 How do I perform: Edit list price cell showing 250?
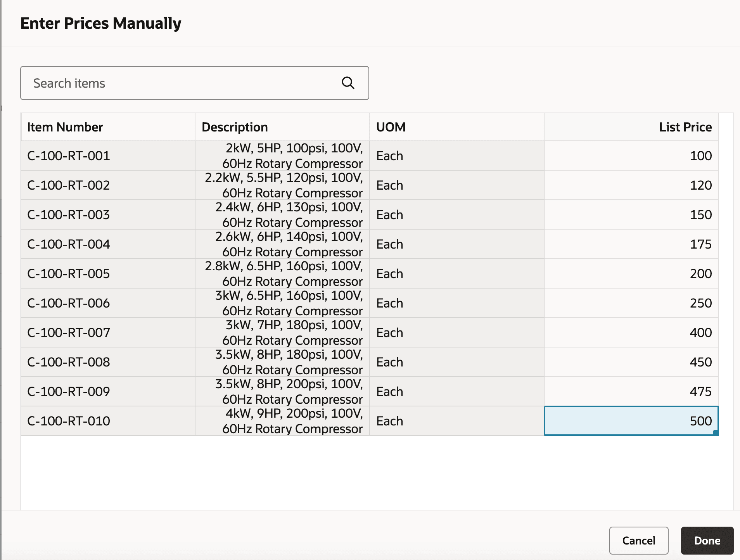tap(631, 303)
